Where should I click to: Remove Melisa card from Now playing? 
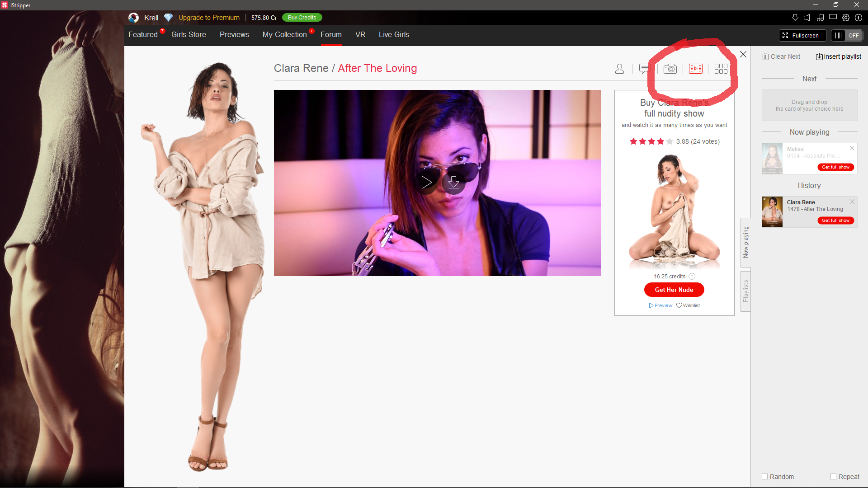pos(852,148)
